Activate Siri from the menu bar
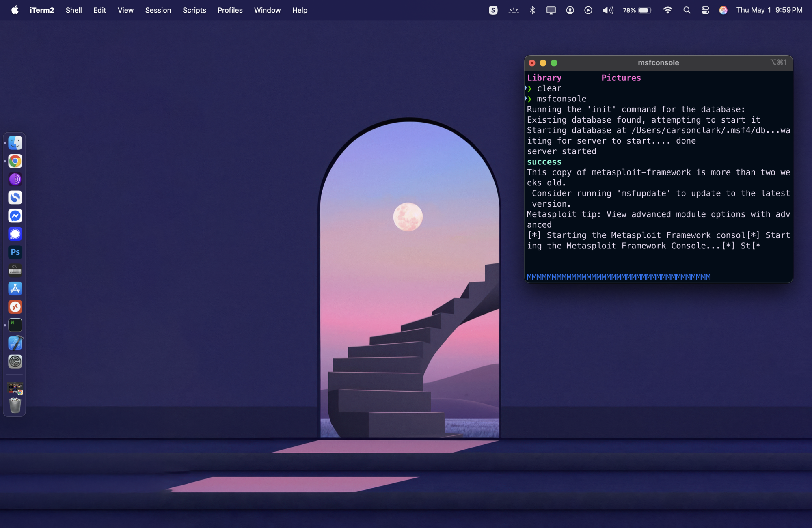Viewport: 812px width, 528px height. coord(723,10)
